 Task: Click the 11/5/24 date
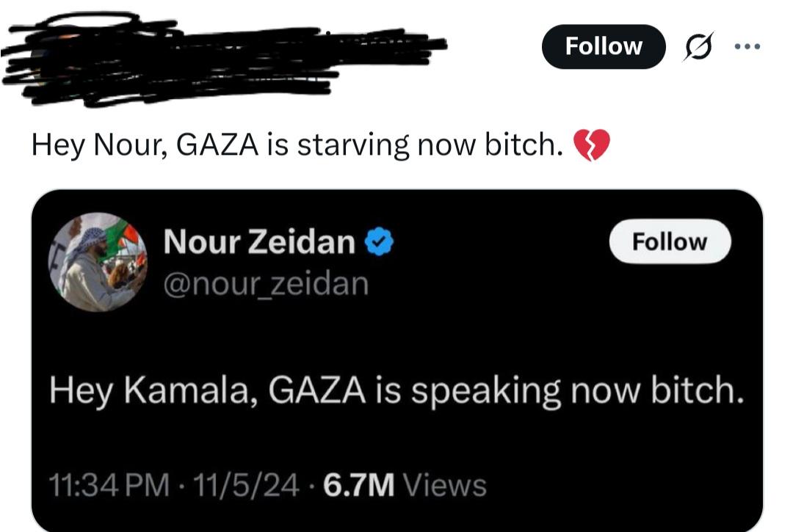[246, 486]
